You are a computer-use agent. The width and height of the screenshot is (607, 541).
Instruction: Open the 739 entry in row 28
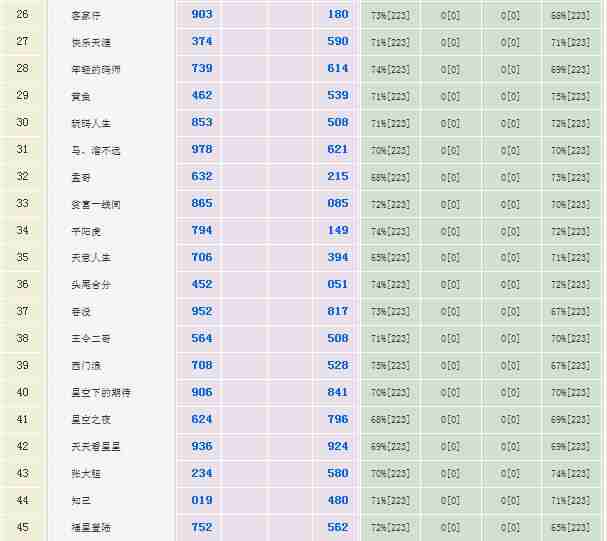[x=202, y=69]
